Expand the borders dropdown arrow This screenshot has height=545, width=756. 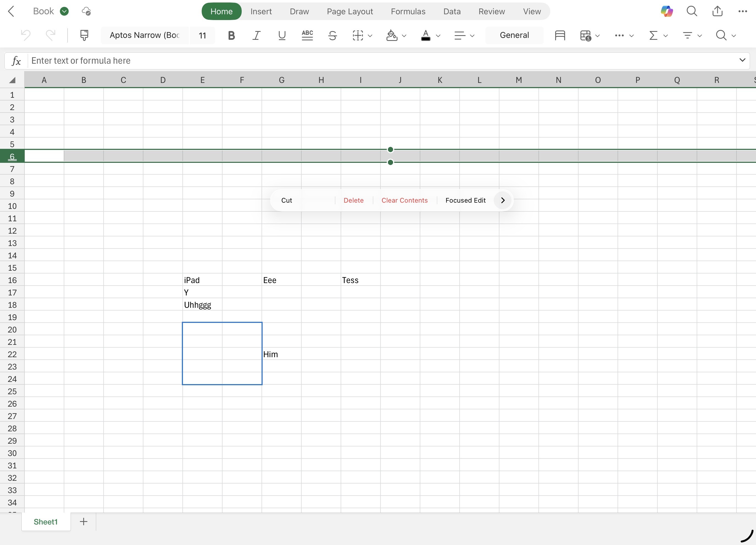pyautogui.click(x=370, y=36)
